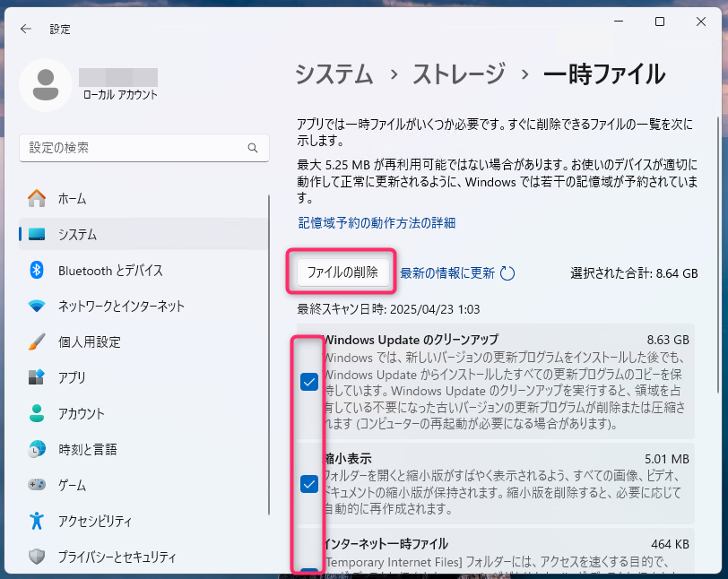Click 最終スキャン日時: 2025/04/23 1:03 text
Image resolution: width=728 pixels, height=579 pixels.
pyautogui.click(x=388, y=309)
